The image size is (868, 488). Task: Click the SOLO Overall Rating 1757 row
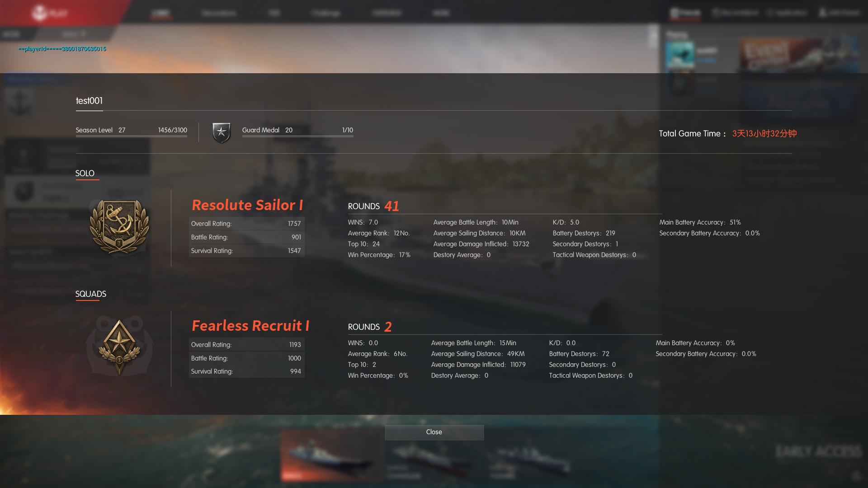[x=246, y=224]
